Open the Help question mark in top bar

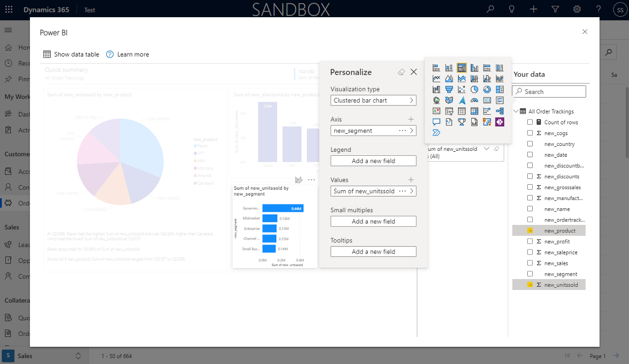point(599,9)
